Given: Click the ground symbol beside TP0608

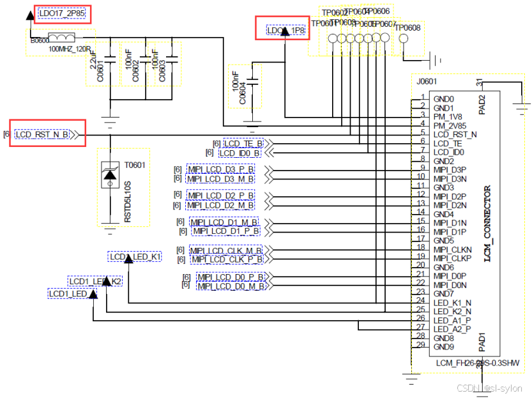Looking at the screenshot, I should (x=435, y=61).
